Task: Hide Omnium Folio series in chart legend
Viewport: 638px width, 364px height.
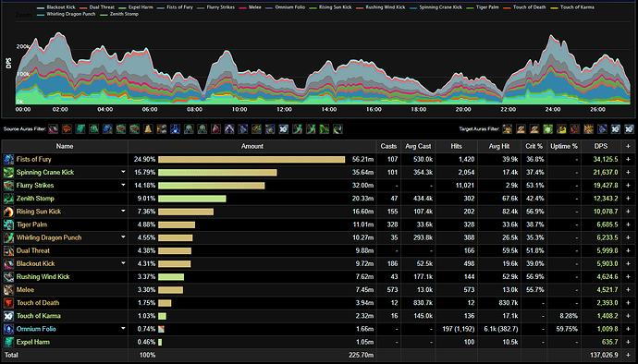Action: click(x=285, y=7)
